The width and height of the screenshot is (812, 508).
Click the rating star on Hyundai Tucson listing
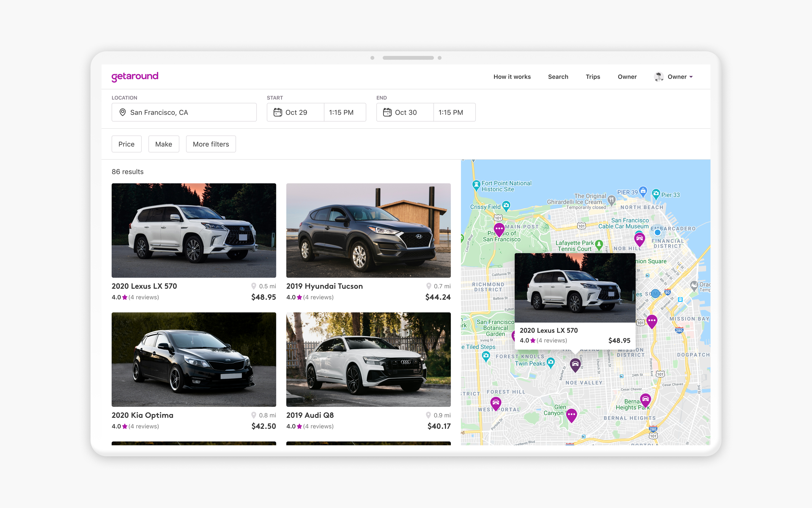[x=299, y=297]
